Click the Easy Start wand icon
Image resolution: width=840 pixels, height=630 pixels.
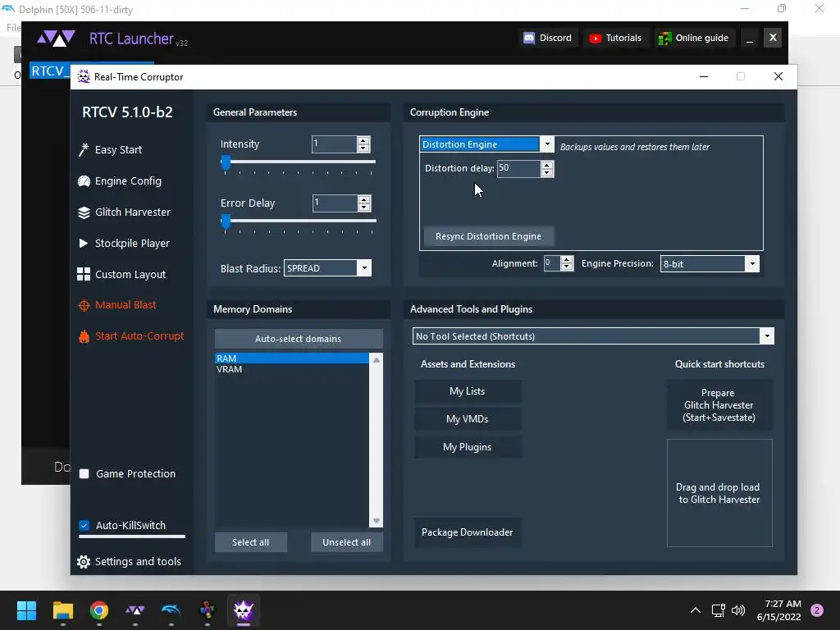pos(84,150)
